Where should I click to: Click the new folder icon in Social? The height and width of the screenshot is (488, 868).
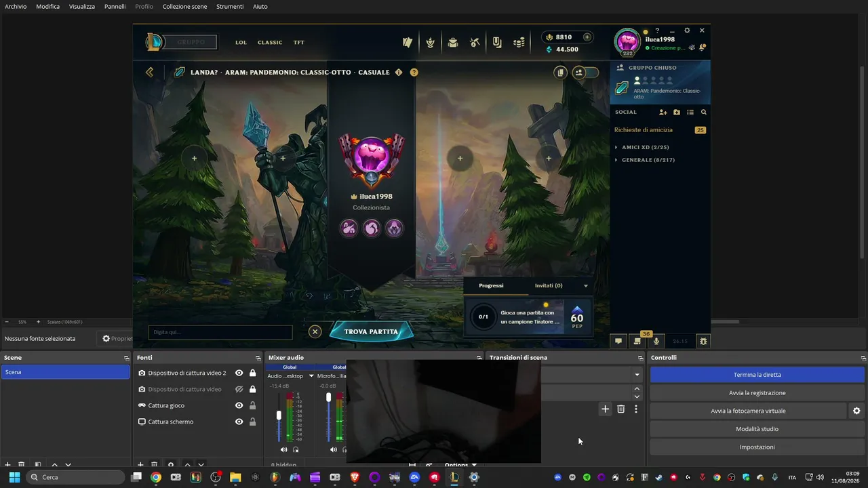click(x=677, y=113)
